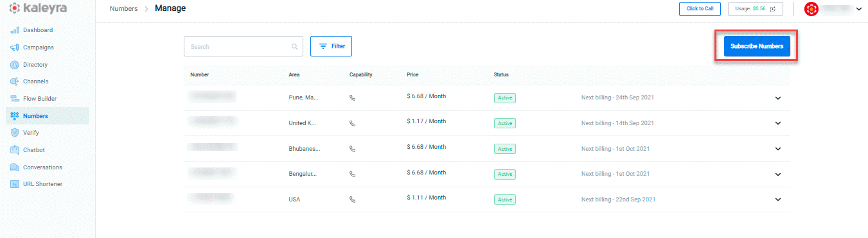868x238 pixels.
Task: Focus the Search input field
Action: [244, 46]
